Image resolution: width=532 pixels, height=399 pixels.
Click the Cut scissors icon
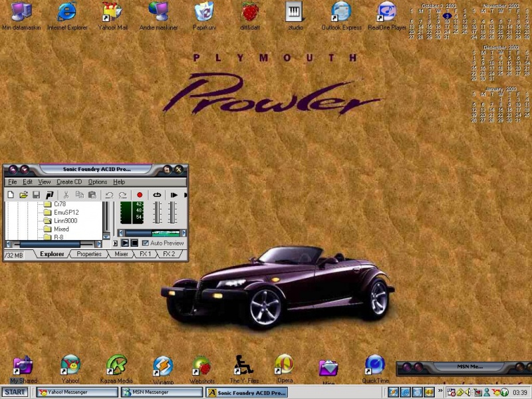point(66,195)
